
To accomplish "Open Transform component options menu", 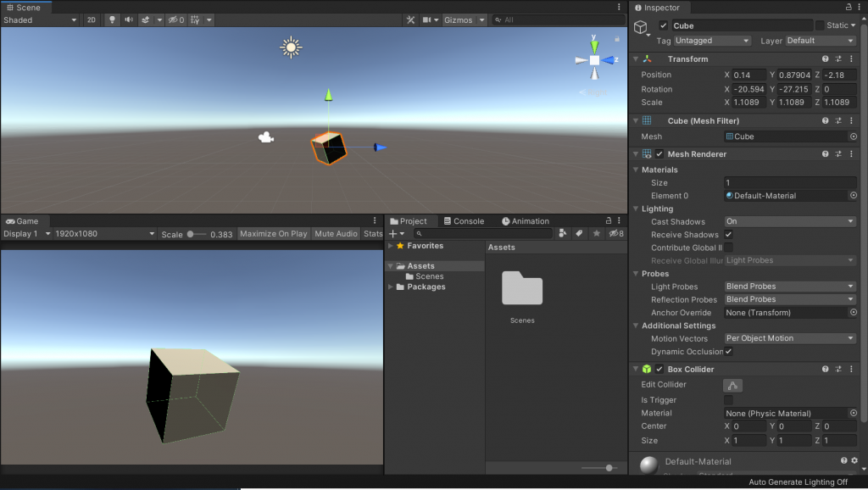I will [x=851, y=58].
